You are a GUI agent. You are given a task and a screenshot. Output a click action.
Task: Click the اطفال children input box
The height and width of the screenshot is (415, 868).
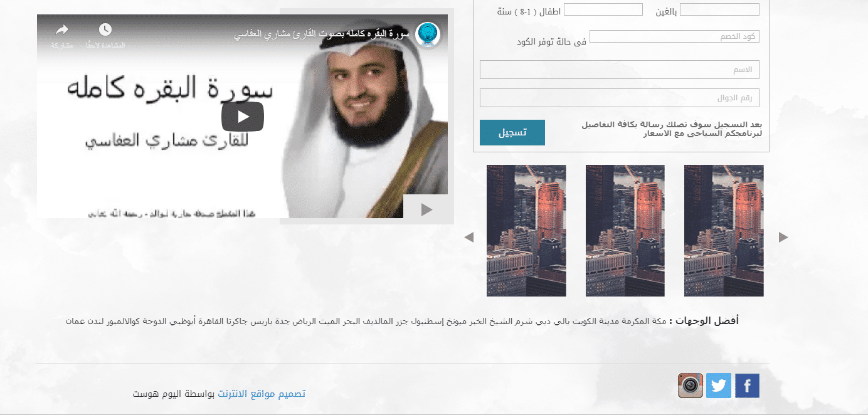603,9
